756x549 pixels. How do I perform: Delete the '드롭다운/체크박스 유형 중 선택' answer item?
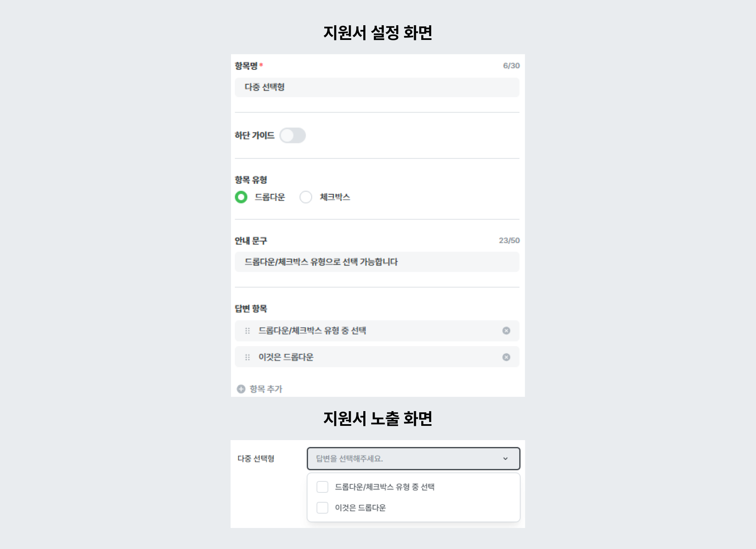pyautogui.click(x=506, y=331)
